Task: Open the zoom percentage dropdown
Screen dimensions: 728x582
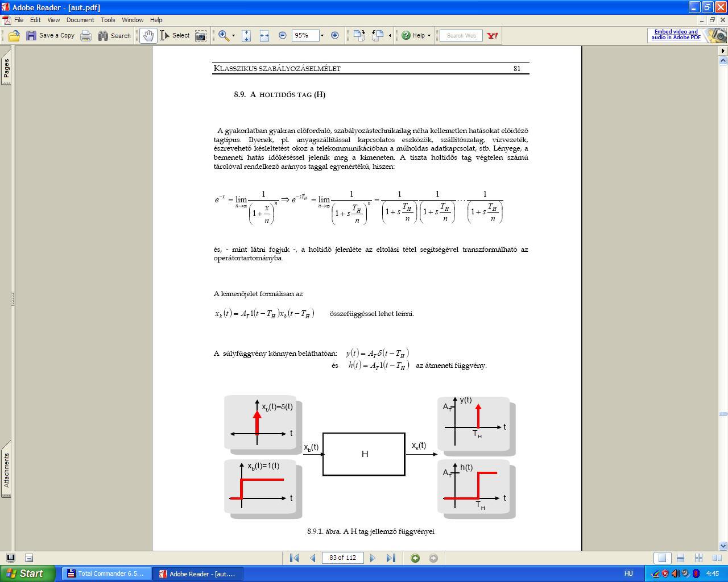Action: [322, 36]
